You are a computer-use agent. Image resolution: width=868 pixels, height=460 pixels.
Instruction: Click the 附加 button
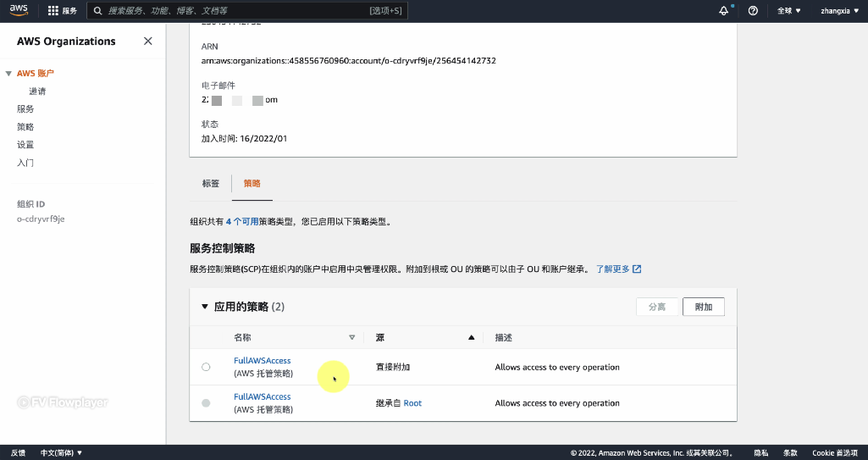[704, 307]
